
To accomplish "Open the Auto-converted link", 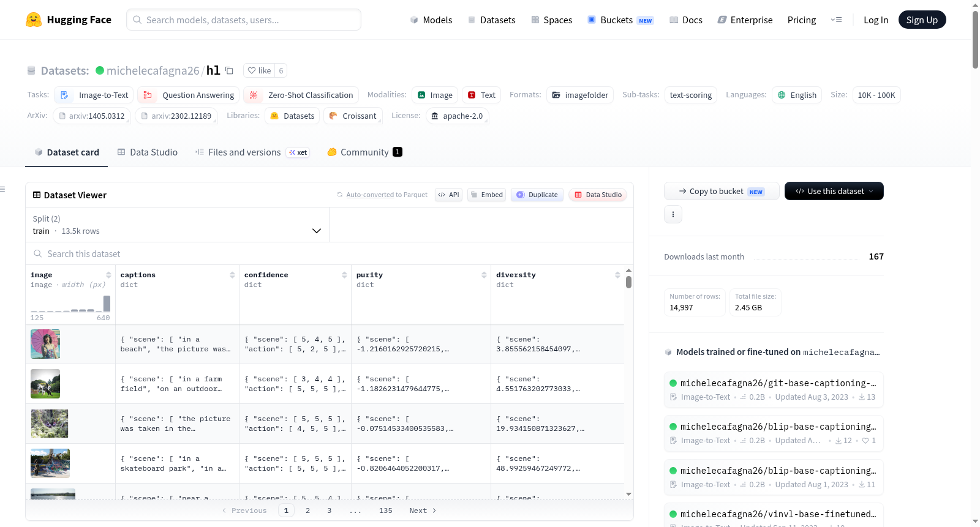I will tap(370, 195).
